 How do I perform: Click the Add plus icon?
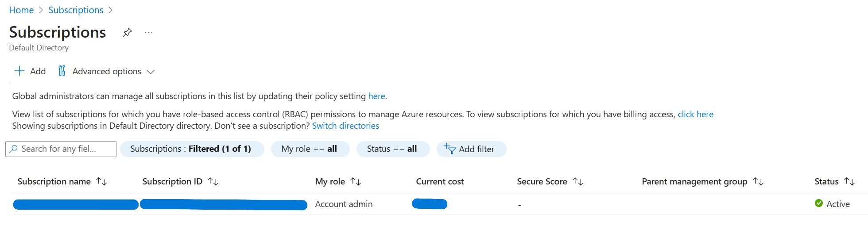coord(19,71)
